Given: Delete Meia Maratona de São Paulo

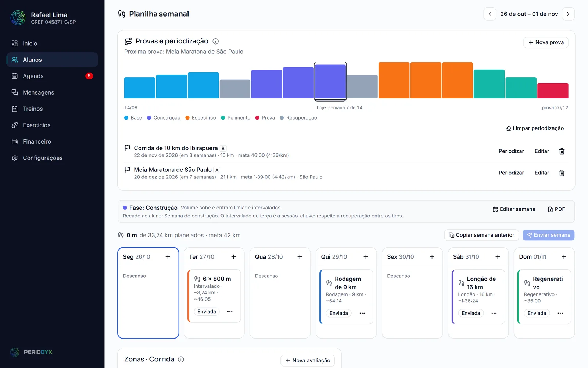Looking at the screenshot, I should tap(562, 173).
